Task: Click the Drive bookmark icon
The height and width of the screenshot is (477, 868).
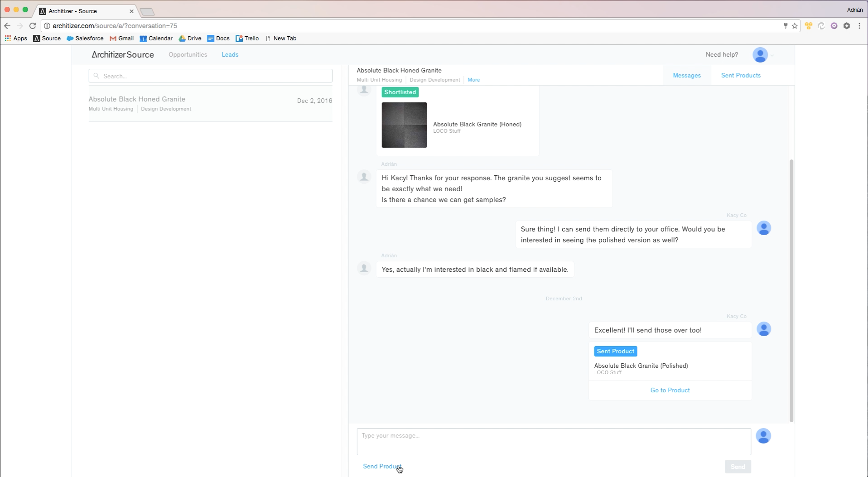Action: coord(182,39)
